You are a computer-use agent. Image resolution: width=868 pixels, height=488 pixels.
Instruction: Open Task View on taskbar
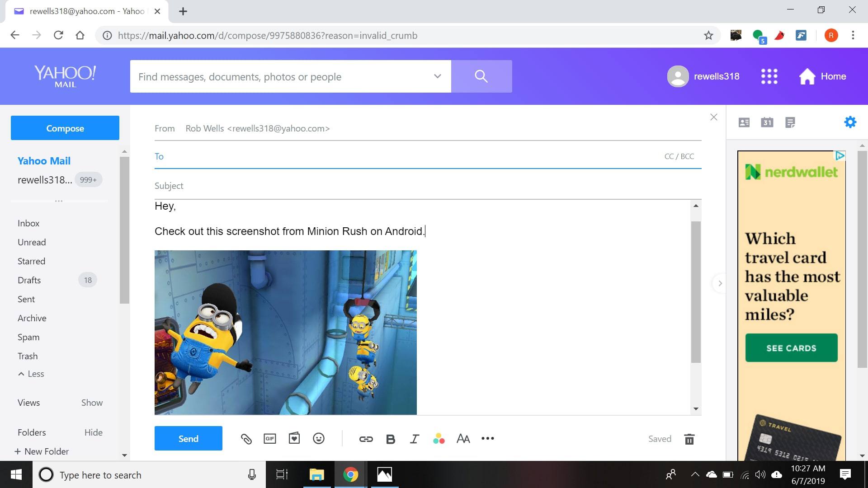(x=282, y=474)
